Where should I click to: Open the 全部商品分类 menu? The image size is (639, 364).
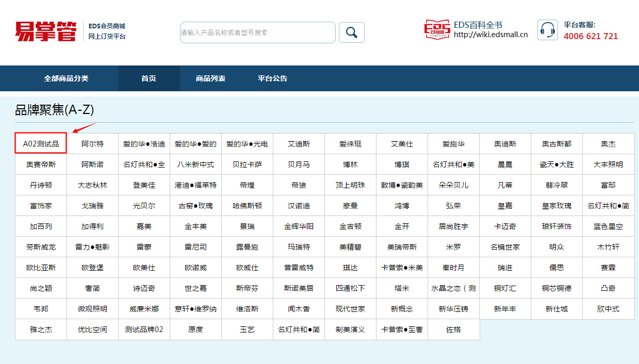(x=66, y=78)
